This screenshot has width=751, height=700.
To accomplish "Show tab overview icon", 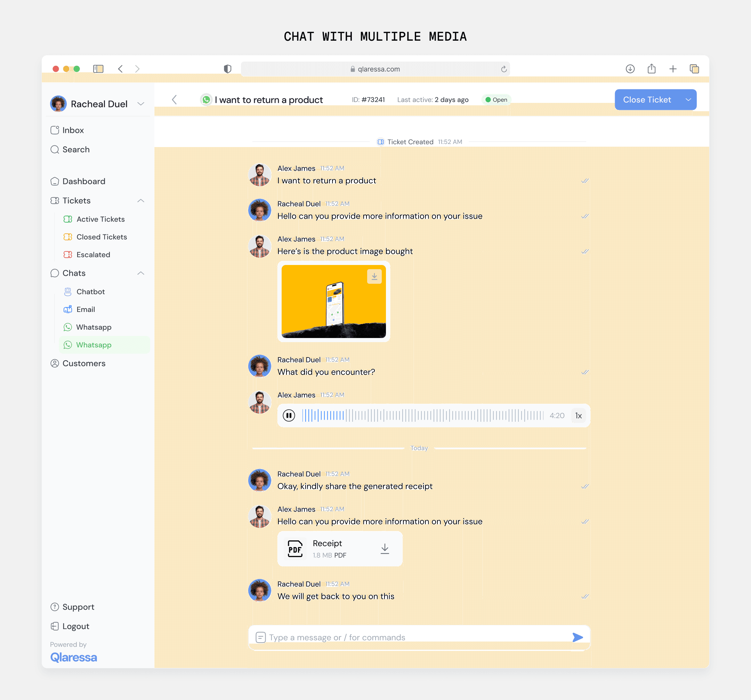I will 694,69.
